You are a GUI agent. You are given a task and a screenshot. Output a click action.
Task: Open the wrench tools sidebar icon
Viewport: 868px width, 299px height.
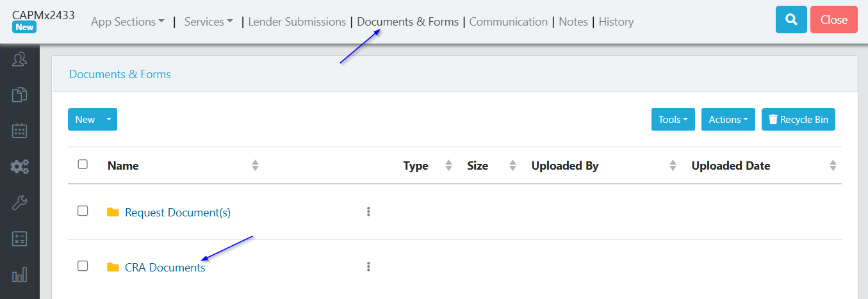point(20,203)
